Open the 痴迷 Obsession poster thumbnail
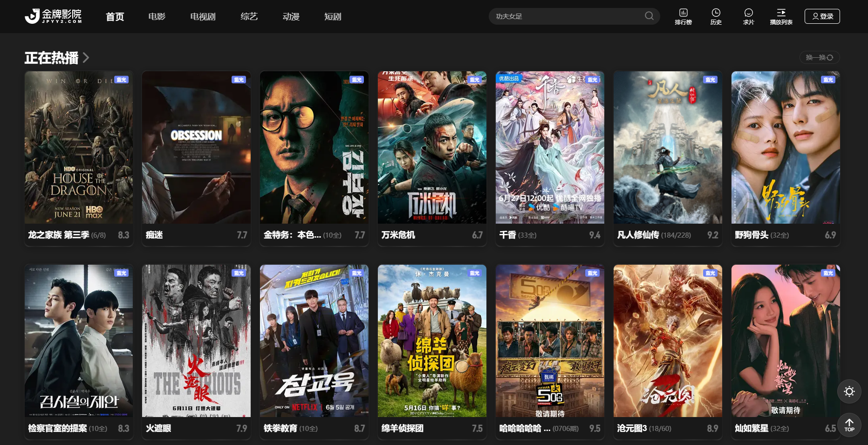868x445 pixels. pos(196,147)
